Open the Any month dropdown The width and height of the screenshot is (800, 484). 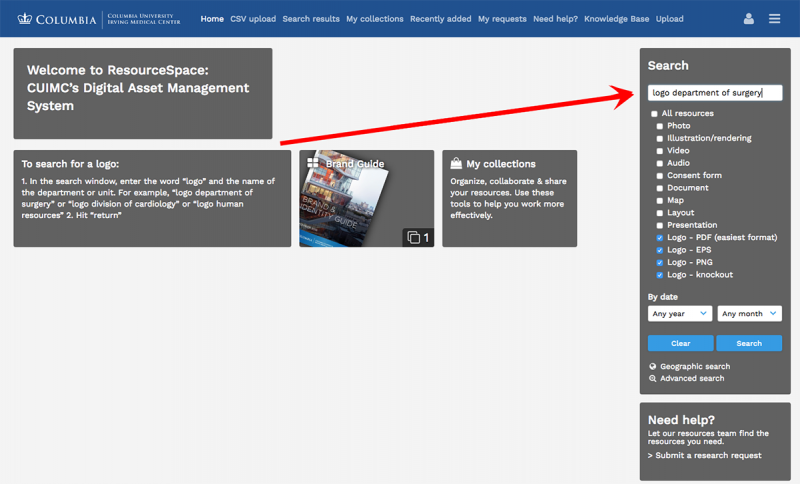[x=749, y=314]
